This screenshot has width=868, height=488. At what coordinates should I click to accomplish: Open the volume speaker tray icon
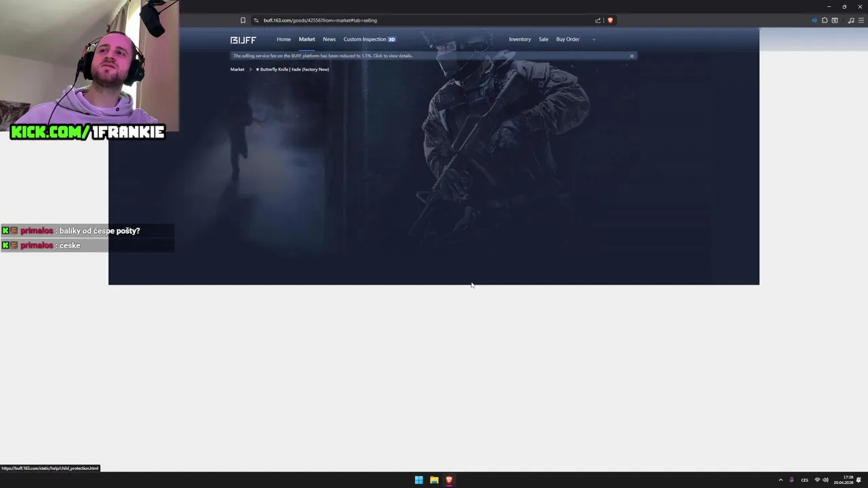(825, 480)
